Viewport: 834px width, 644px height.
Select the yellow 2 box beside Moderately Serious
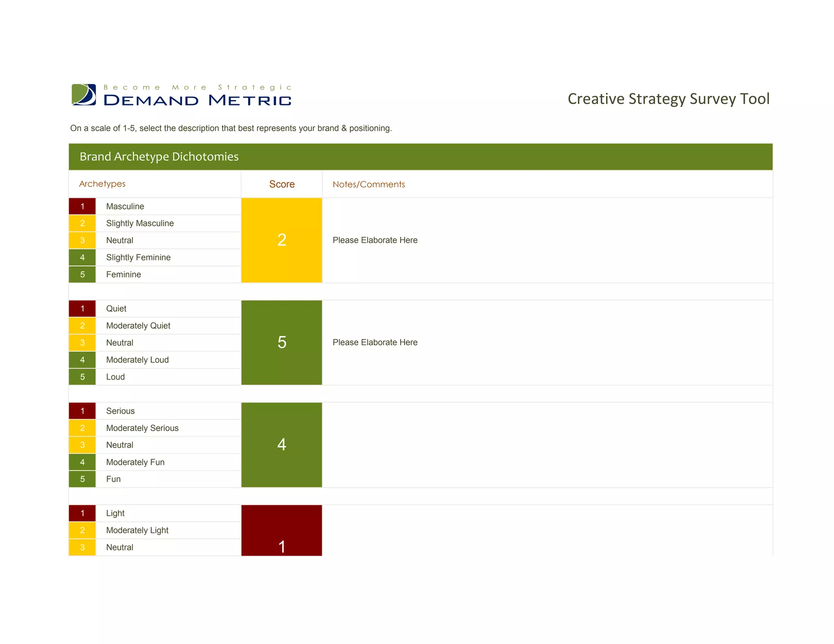tap(82, 428)
